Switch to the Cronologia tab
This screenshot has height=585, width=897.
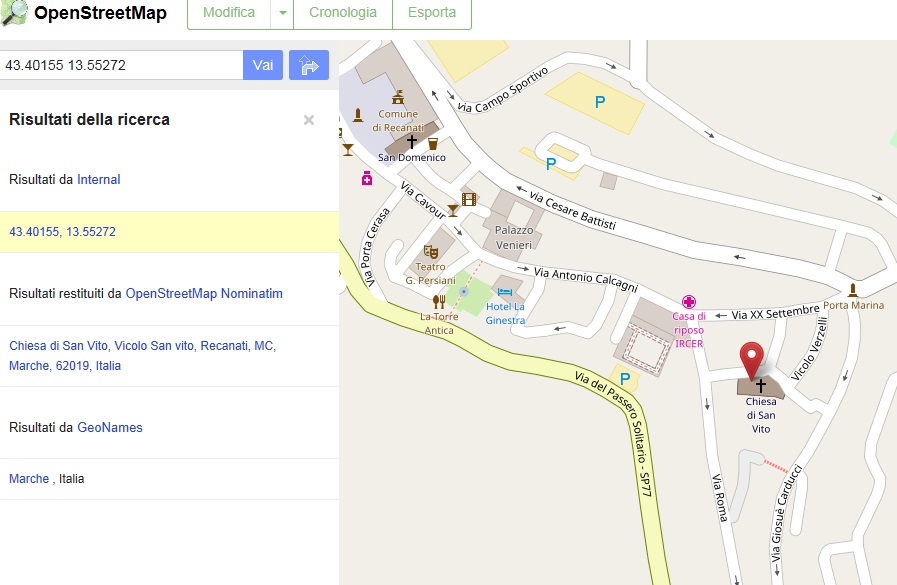[x=343, y=13]
